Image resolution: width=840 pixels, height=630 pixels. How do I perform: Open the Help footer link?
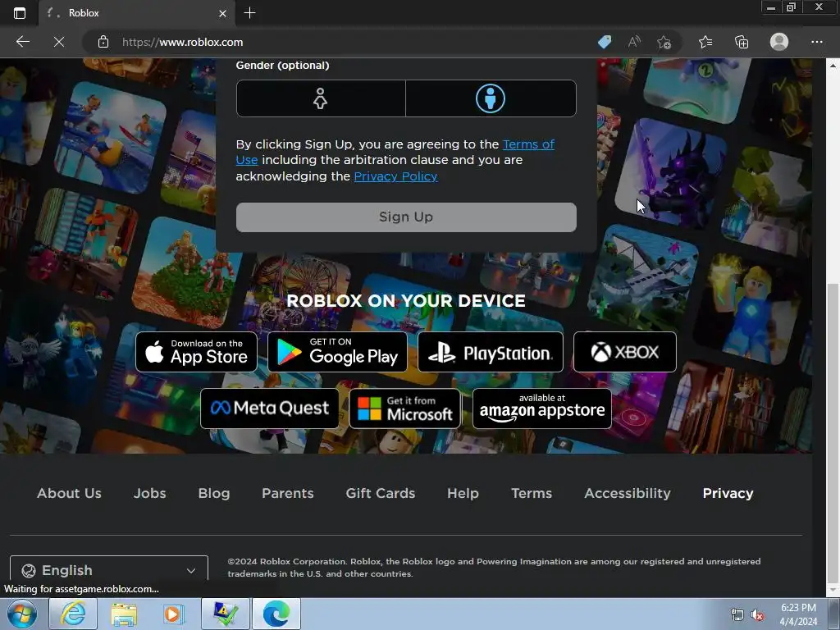pos(463,493)
